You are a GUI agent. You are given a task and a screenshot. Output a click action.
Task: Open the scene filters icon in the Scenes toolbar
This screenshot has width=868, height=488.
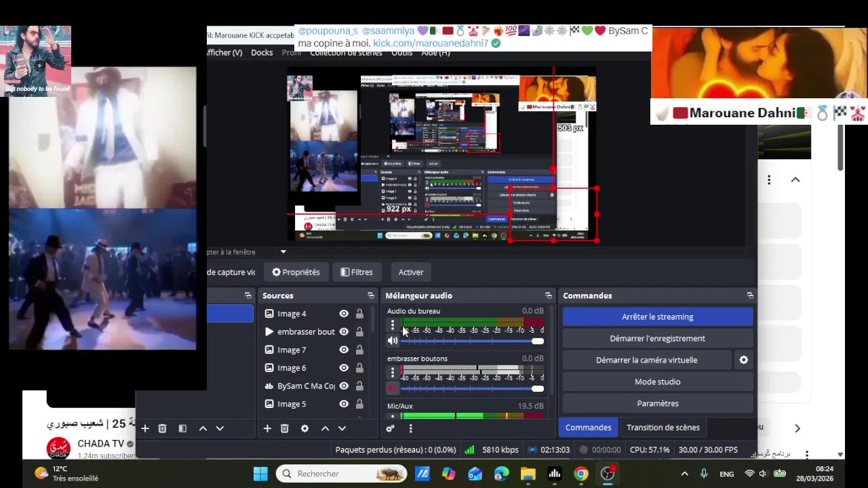pyautogui.click(x=182, y=428)
